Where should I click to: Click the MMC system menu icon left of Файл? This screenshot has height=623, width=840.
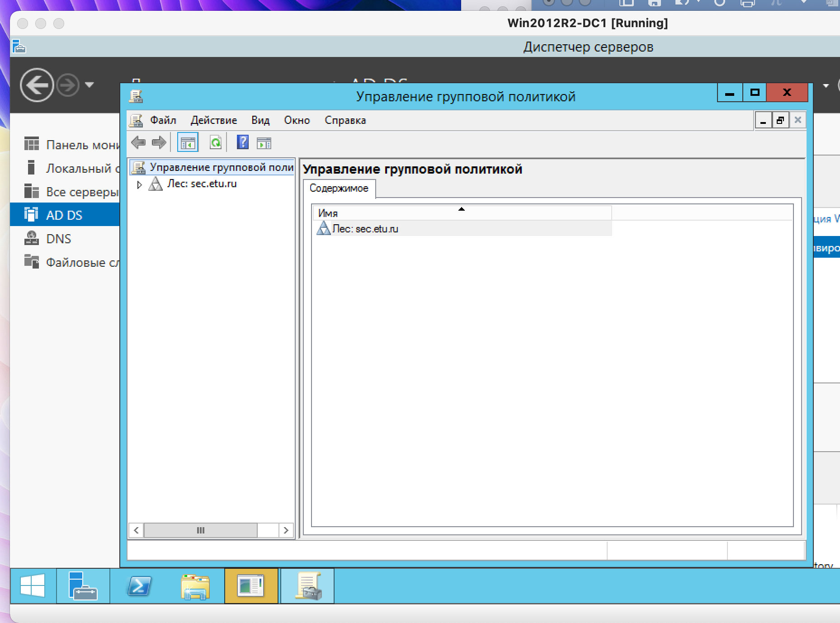[x=136, y=120]
